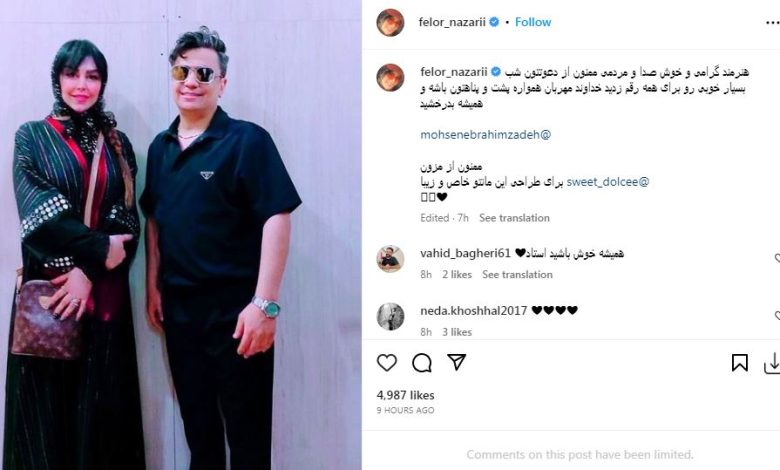Viewport: 780px width, 470px height.
Task: Open mohsenebrahimzadeh mention link
Action: point(486,134)
